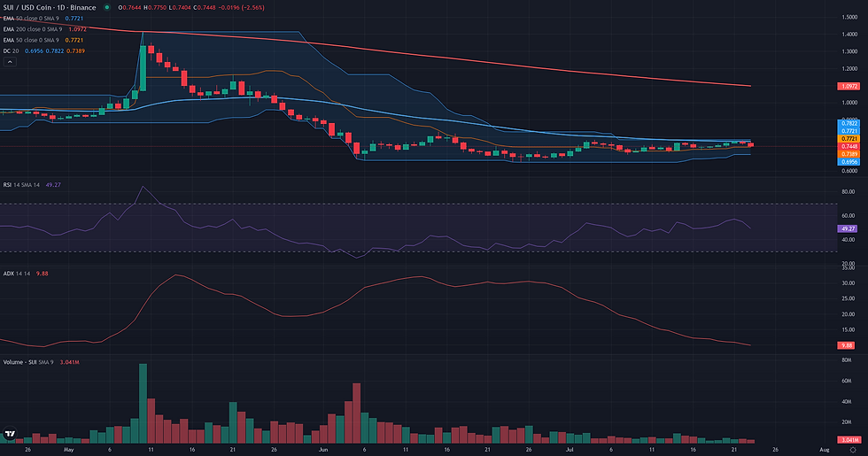Click the high value H0.7750
The image size is (868, 456).
pyautogui.click(x=154, y=8)
